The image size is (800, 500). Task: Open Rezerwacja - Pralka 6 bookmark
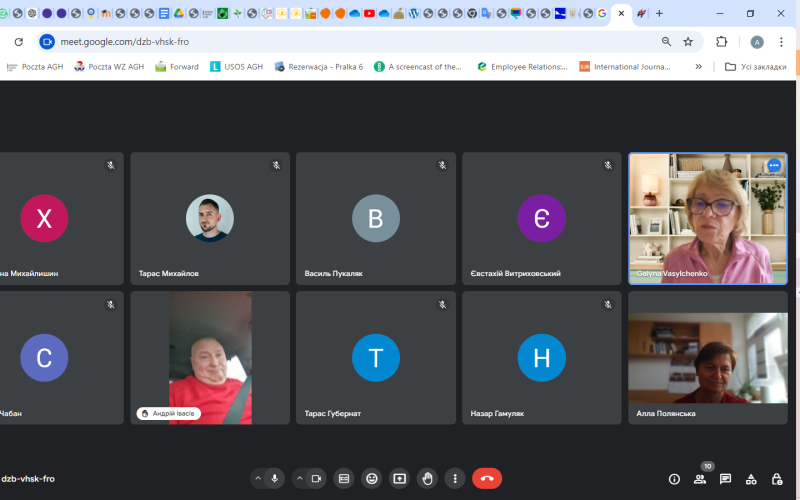point(319,67)
